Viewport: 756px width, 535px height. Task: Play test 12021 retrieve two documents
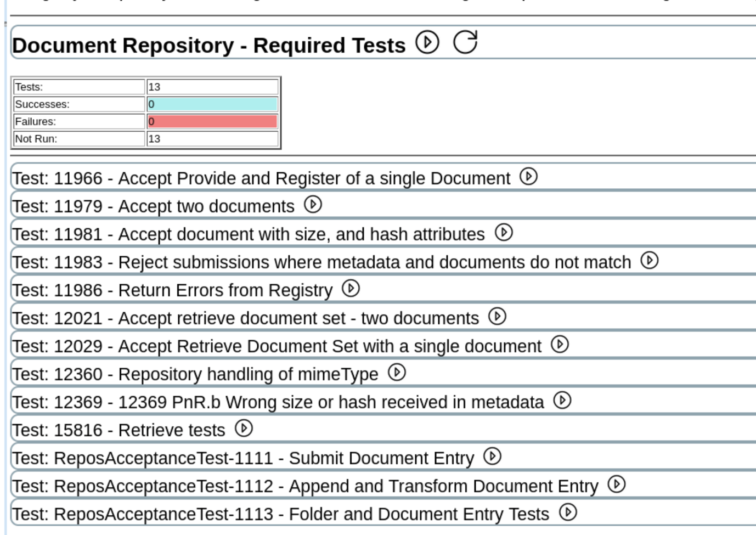(497, 317)
